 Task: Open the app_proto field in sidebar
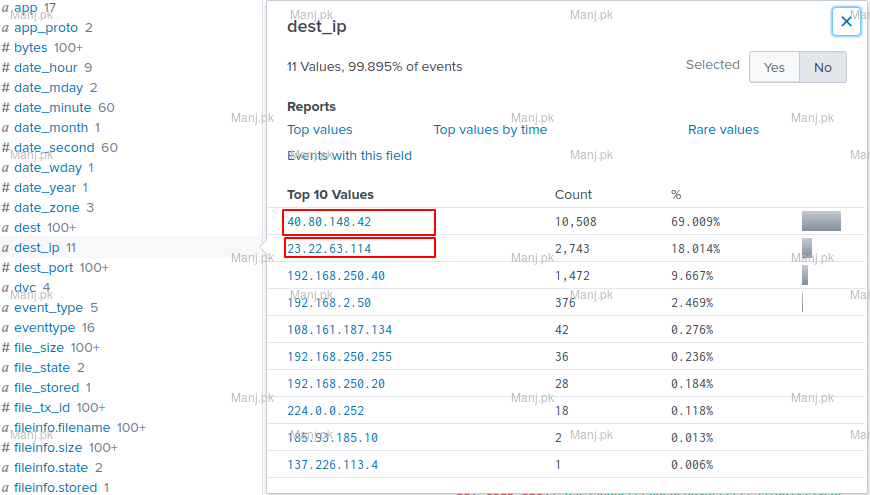point(46,28)
